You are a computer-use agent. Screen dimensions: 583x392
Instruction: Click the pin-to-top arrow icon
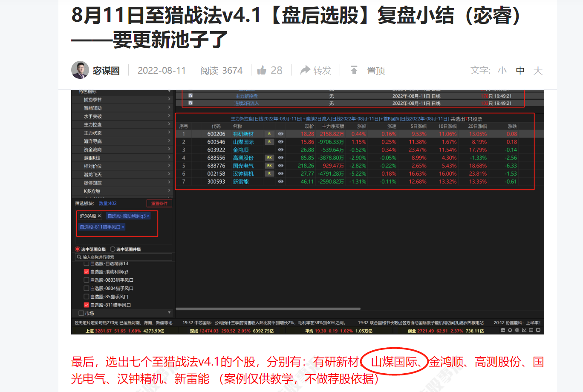[x=354, y=70]
